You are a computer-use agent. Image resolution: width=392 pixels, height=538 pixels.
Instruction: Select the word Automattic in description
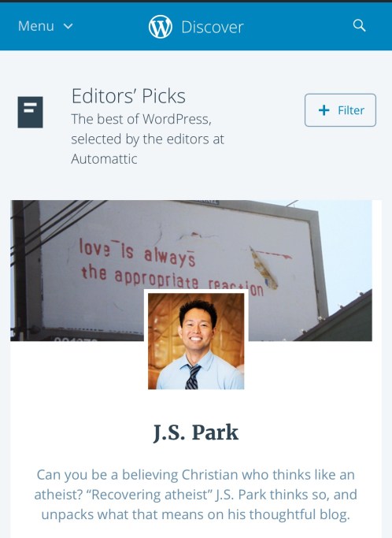point(104,159)
